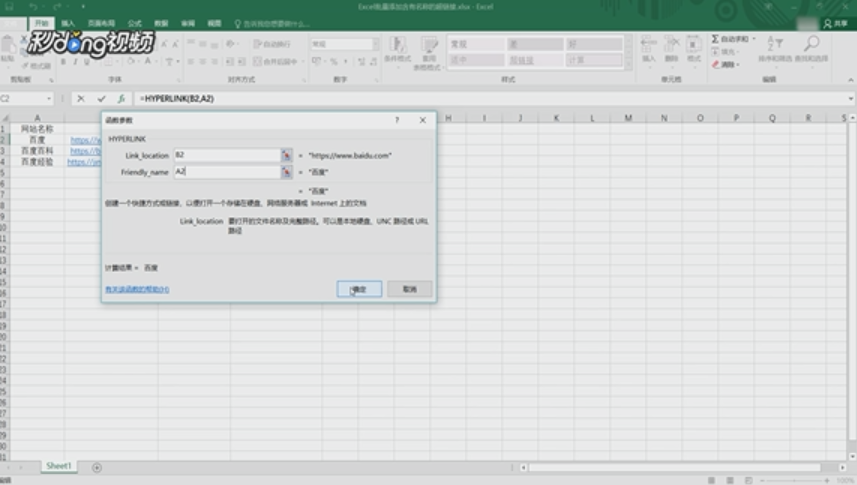Select the 适中 cell style swatch
The image size is (857, 485).
pos(476,60)
